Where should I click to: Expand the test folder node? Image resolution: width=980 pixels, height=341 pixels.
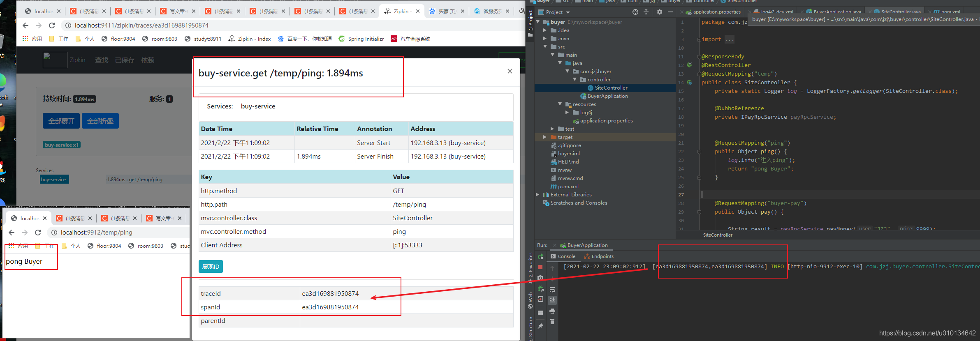[552, 129]
